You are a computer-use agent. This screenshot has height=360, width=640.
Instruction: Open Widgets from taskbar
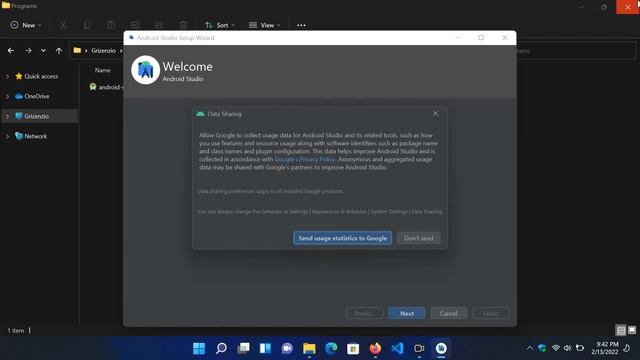pos(265,348)
